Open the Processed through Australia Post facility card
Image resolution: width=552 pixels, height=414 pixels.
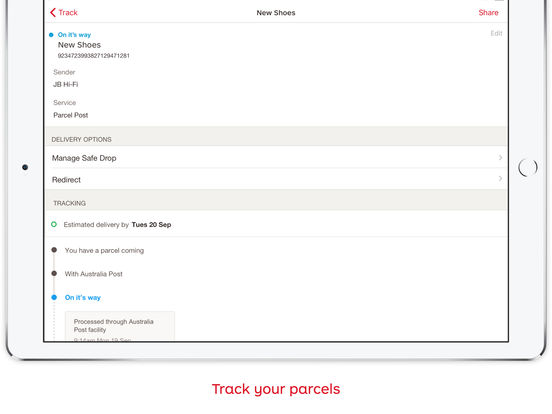pyautogui.click(x=120, y=326)
